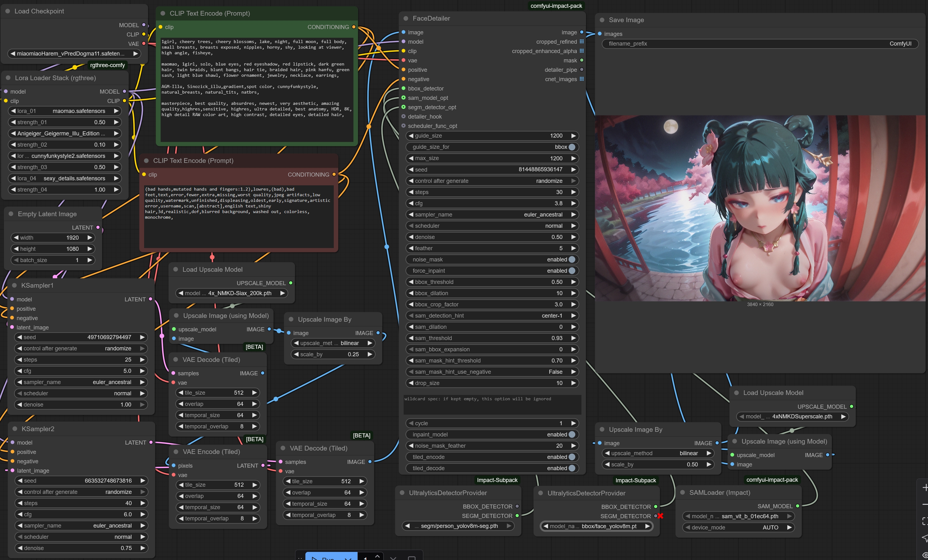The image size is (928, 560).
Task: Click the bbox_detector input slot on FaceDetailer
Action: point(403,89)
